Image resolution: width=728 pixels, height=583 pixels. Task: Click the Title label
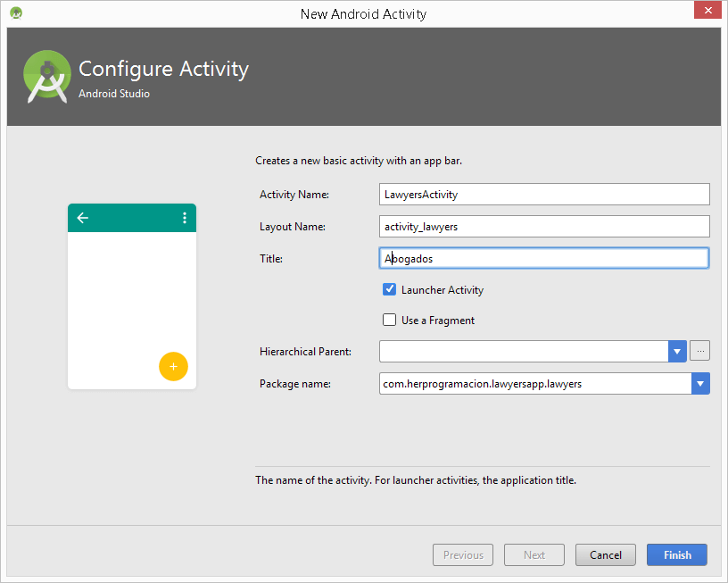tap(271, 259)
